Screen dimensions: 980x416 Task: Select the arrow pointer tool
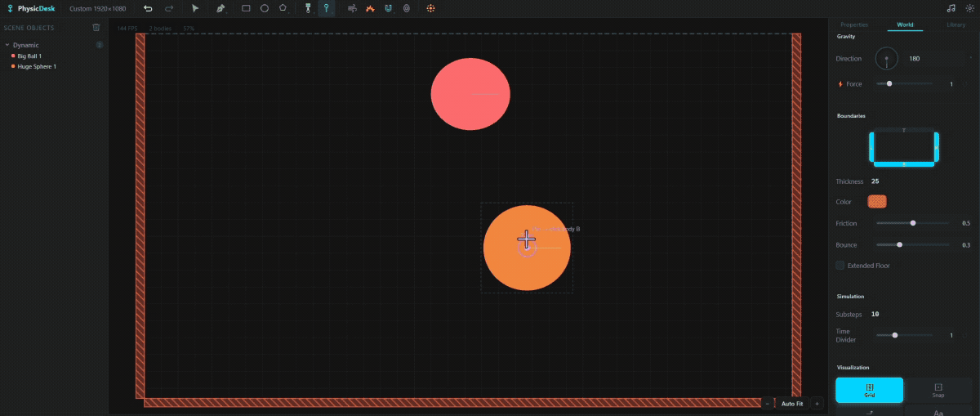[x=195, y=8]
